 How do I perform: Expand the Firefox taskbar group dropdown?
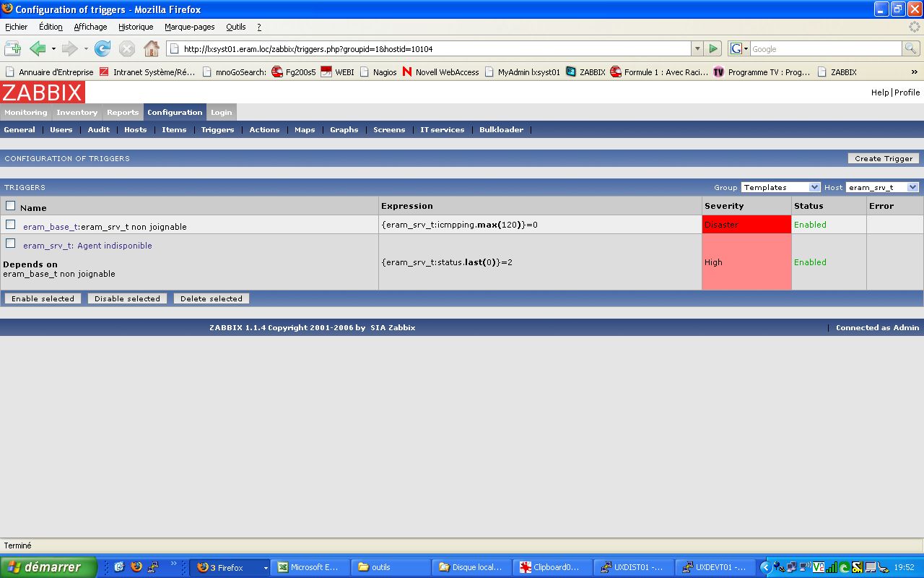pyautogui.click(x=266, y=568)
